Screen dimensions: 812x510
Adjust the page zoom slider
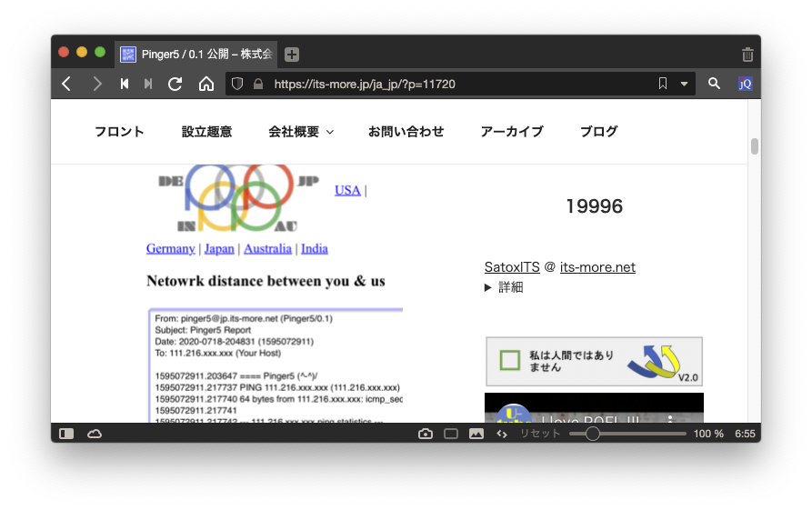coord(593,434)
